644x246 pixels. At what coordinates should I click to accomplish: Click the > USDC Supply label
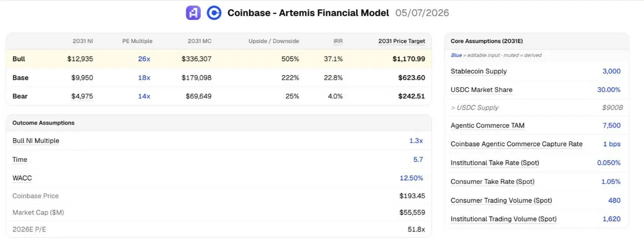point(475,108)
